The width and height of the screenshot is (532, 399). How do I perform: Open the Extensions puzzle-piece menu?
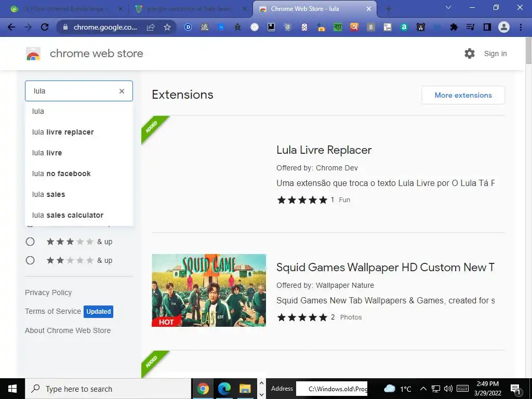click(x=454, y=27)
